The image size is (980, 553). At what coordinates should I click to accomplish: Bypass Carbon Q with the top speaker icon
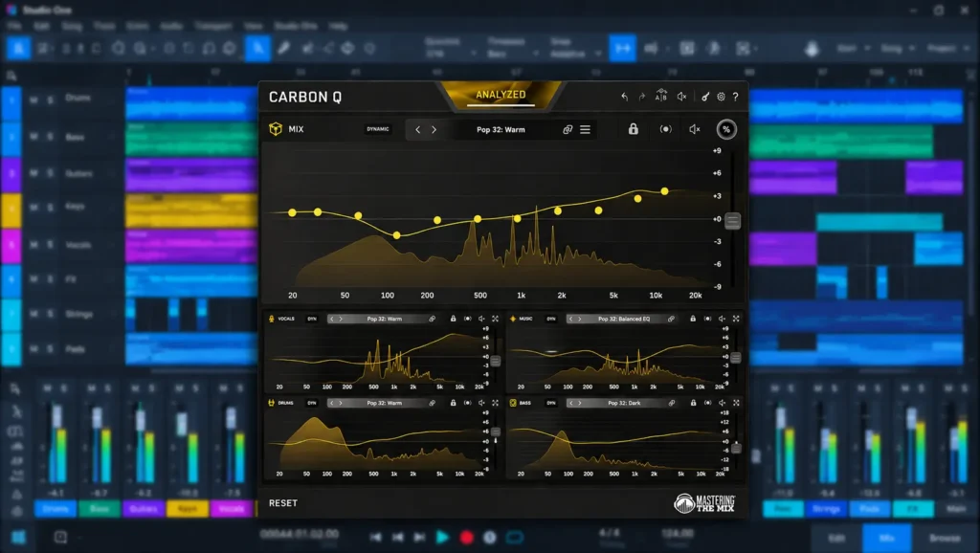681,97
